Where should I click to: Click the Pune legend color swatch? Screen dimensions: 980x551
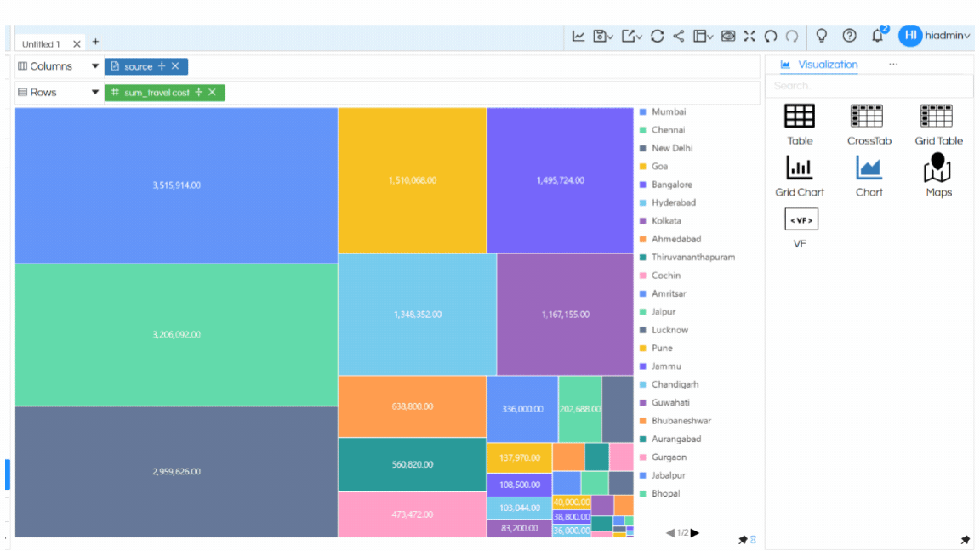click(642, 348)
